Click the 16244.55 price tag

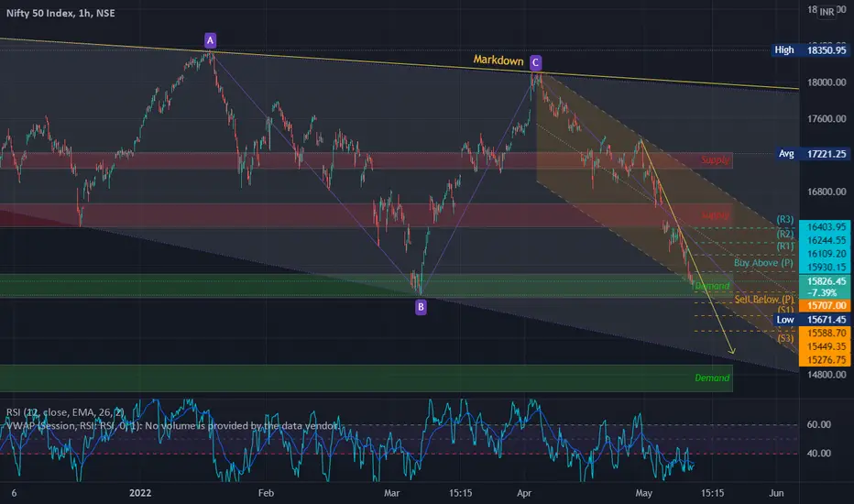click(x=825, y=240)
